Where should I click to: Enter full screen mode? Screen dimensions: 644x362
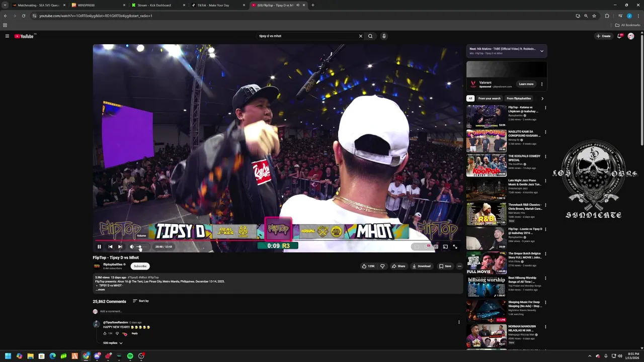(455, 246)
